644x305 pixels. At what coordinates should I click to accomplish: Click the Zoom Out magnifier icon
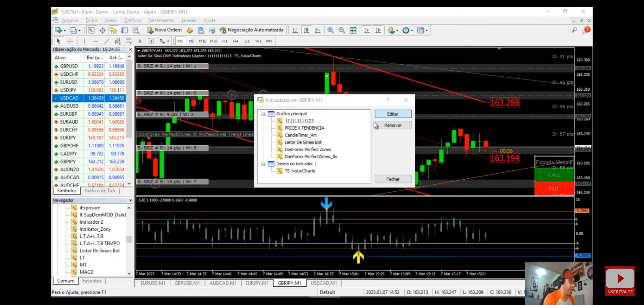click(x=341, y=30)
